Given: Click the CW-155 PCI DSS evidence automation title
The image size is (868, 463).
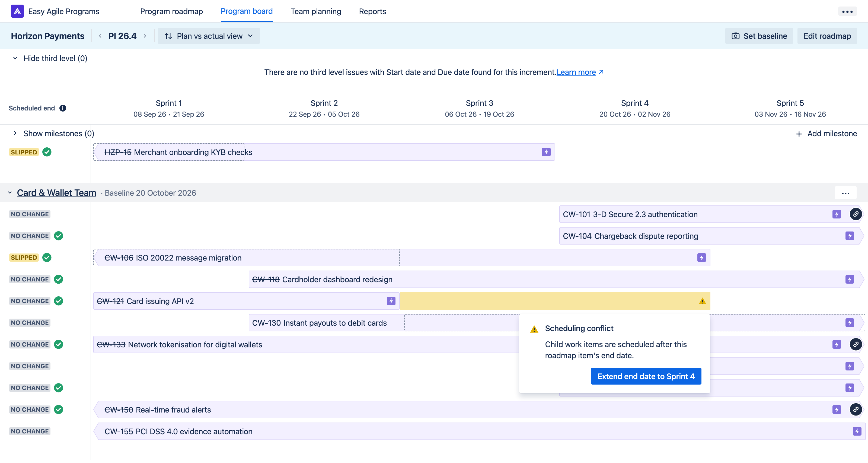Looking at the screenshot, I should click(178, 431).
